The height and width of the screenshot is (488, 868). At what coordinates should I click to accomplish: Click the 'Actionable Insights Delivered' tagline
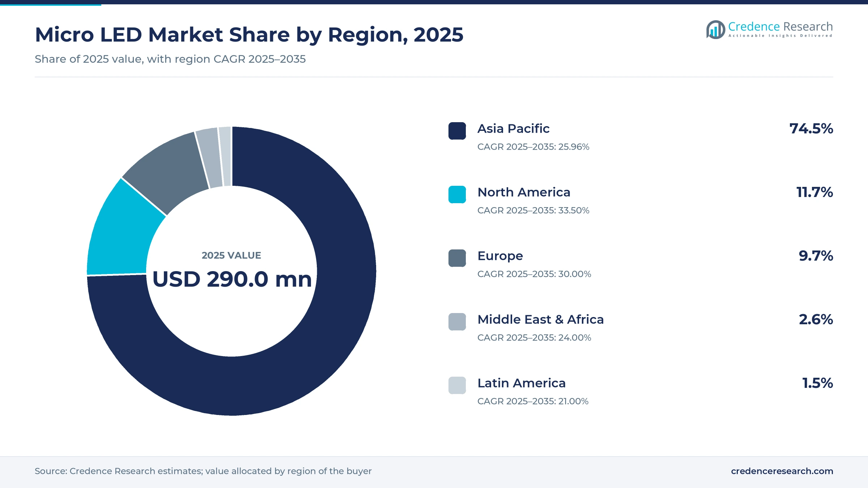(780, 36)
